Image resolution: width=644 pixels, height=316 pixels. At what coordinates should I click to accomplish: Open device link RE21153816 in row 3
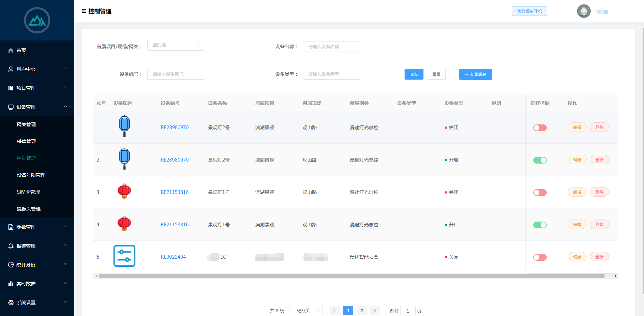click(175, 192)
